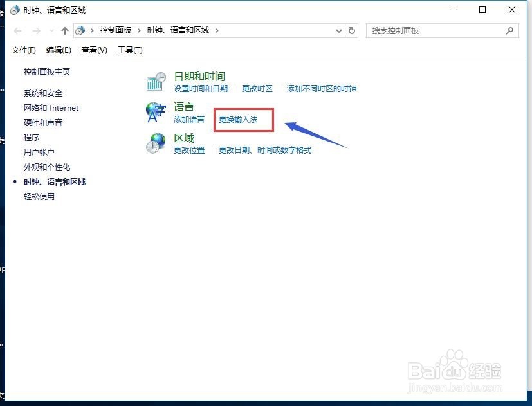The height and width of the screenshot is (406, 532).
Task: Click inside the 搜索控制面板 search field
Action: click(425, 30)
